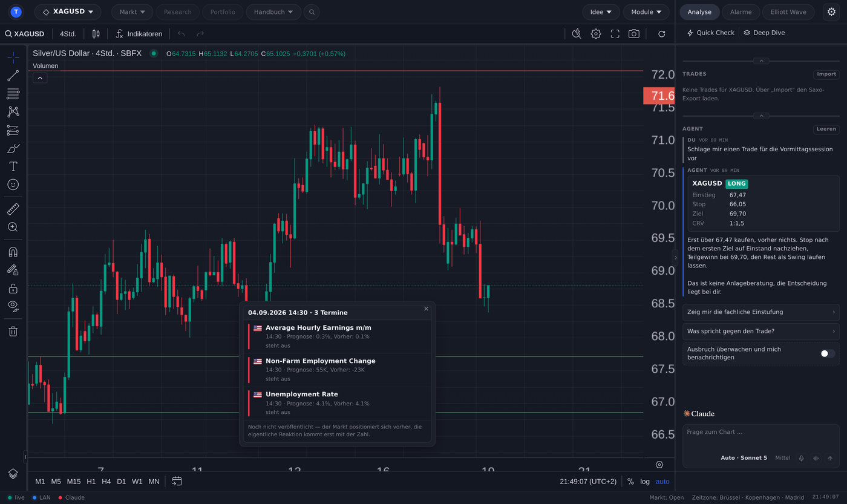The width and height of the screenshot is (847, 504).
Task: Open the layers object tree icon
Action: coord(13,474)
